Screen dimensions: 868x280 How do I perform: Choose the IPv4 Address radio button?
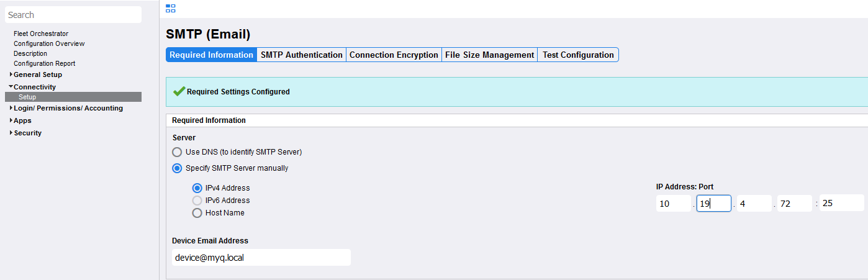click(x=197, y=188)
